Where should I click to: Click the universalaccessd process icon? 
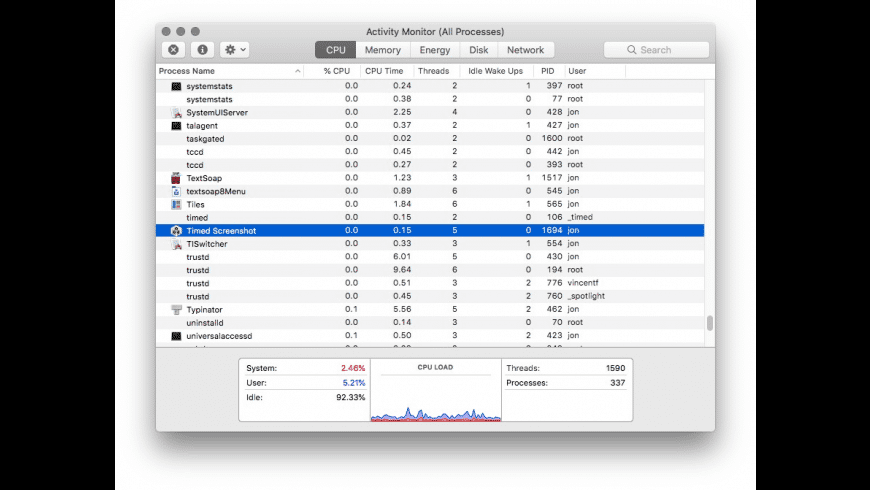pyautogui.click(x=176, y=336)
